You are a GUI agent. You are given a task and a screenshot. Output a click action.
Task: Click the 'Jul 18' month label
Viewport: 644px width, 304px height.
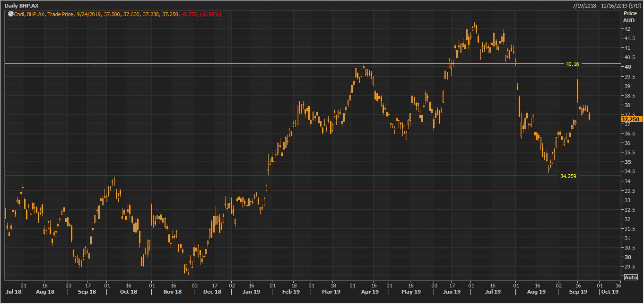(13, 292)
